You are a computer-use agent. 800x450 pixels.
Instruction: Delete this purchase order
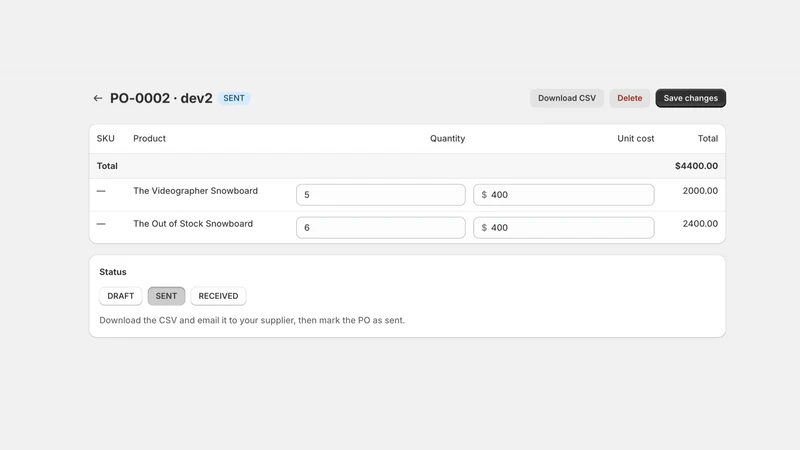[x=630, y=98]
